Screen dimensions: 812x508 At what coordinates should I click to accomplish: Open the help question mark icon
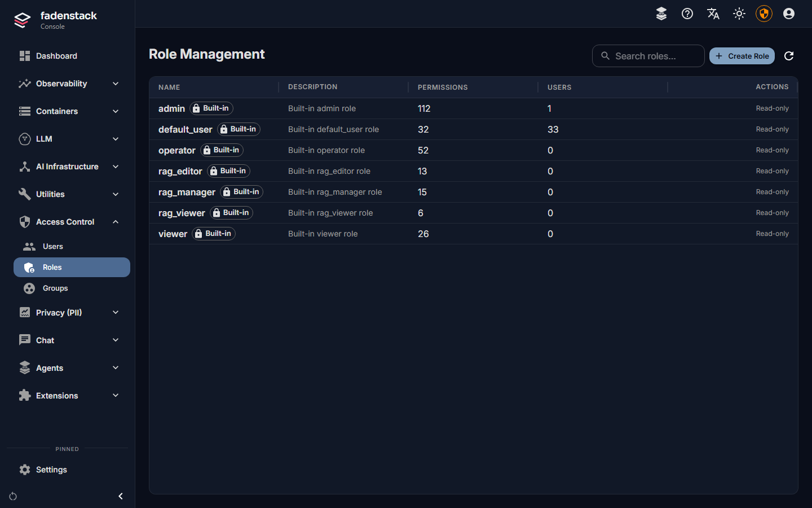(687, 14)
